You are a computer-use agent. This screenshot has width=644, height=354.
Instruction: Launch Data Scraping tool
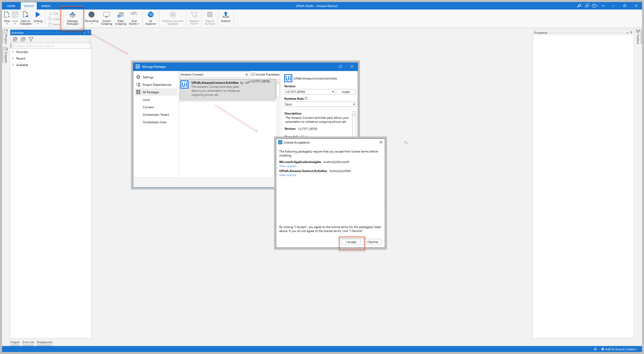[120, 18]
